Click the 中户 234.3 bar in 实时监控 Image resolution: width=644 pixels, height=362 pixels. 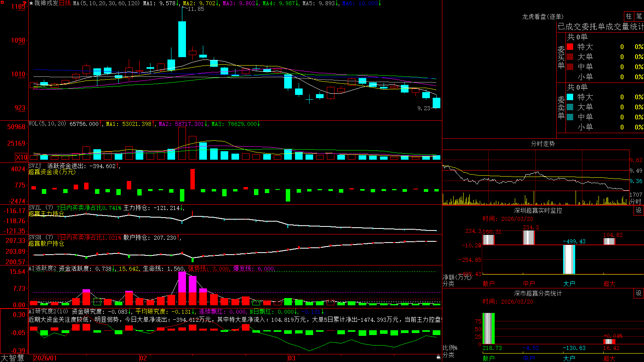click(x=529, y=237)
